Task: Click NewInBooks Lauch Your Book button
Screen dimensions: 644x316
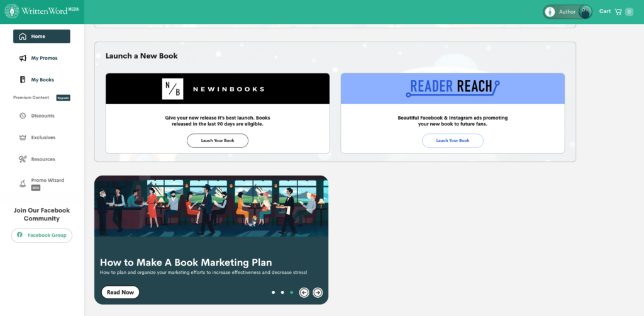Action: click(218, 140)
